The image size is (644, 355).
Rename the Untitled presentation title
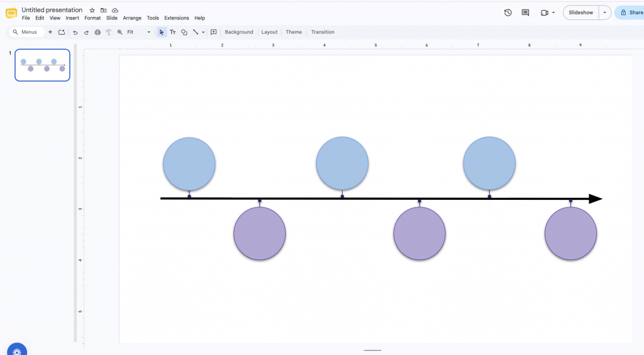click(52, 10)
